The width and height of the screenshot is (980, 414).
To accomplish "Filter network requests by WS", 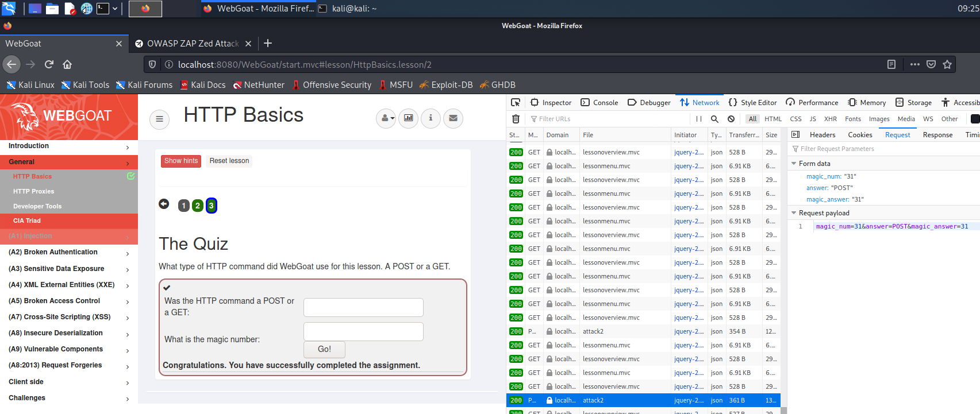I will [928, 119].
